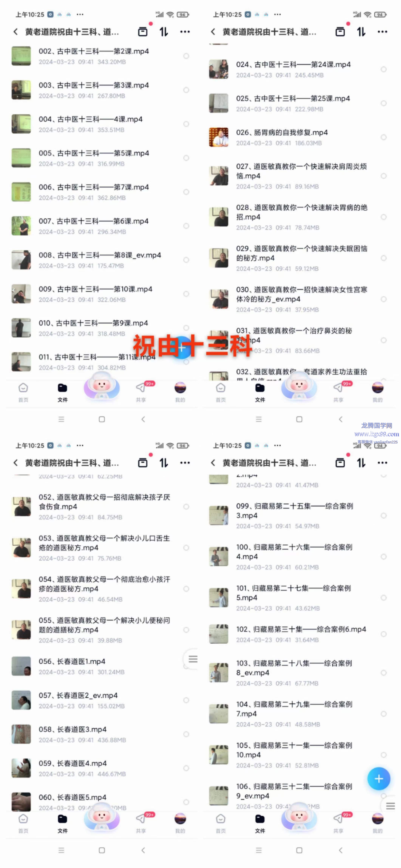Select the circle for 010 第9课.mp4

186,328
